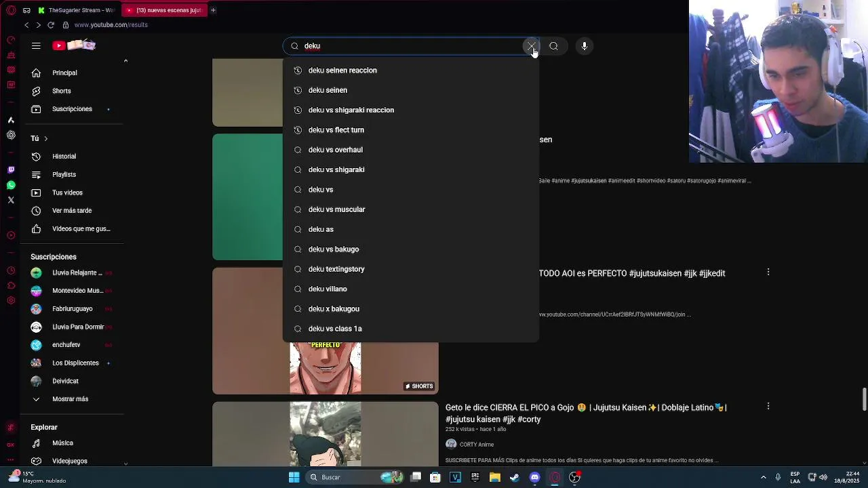The height and width of the screenshot is (488, 868).
Task: Choose suggestion deku x bakugou
Action: pyautogui.click(x=411, y=309)
